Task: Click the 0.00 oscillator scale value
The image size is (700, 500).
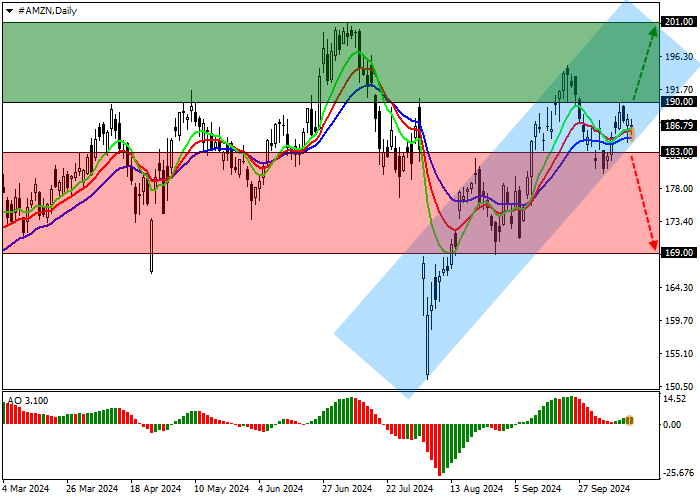Action: [x=672, y=425]
